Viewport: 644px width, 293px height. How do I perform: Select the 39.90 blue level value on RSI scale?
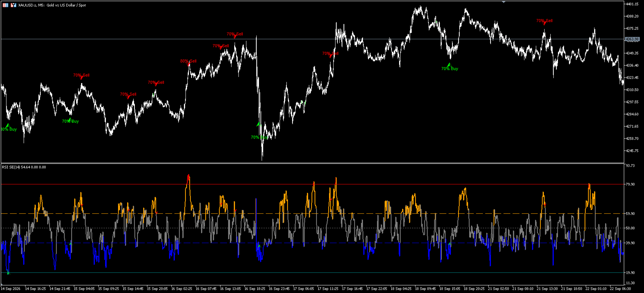point(630,243)
